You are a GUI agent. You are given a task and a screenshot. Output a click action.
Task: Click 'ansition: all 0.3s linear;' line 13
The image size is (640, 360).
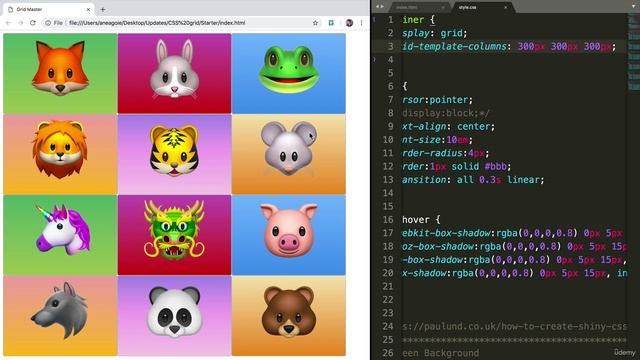pos(473,180)
